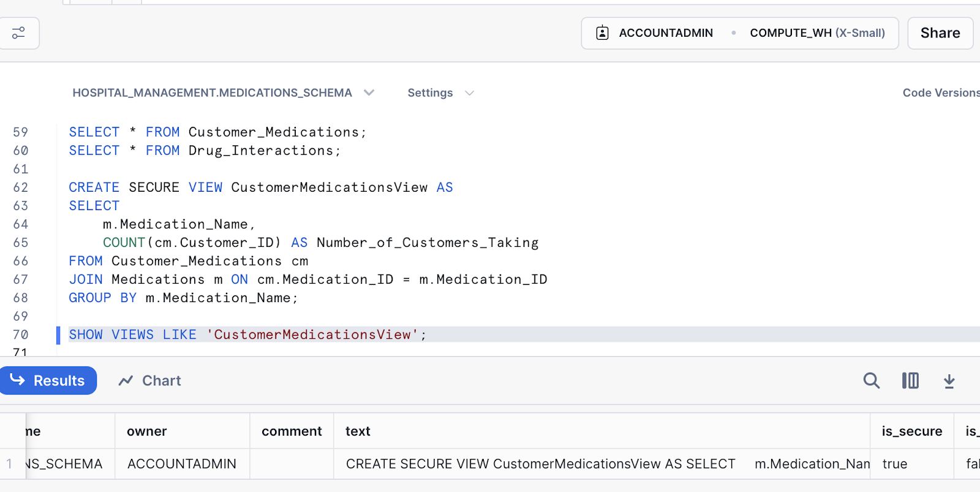
Task: Search the results with magnifier icon
Action: pyautogui.click(x=871, y=380)
